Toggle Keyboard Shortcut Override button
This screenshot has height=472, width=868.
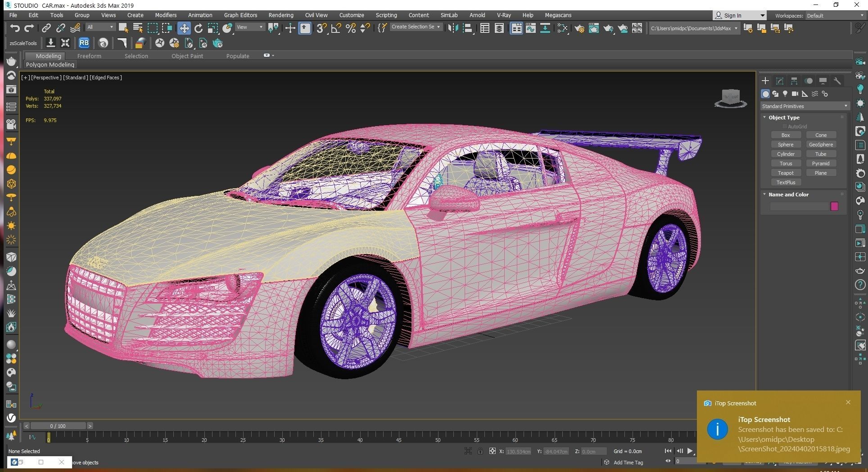(305, 28)
